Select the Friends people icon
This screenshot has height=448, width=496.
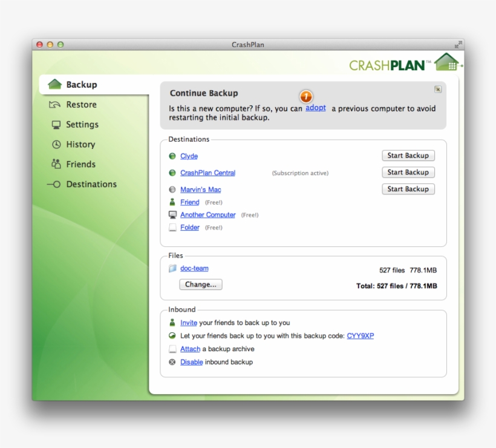[56, 164]
